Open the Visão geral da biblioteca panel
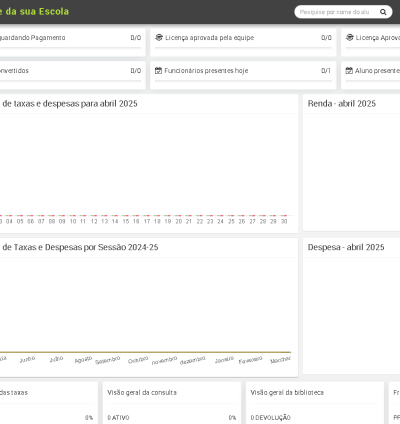 (287, 393)
